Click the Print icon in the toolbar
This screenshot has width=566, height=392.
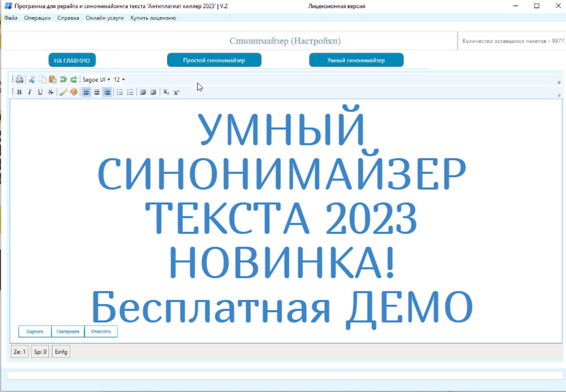[x=19, y=80]
